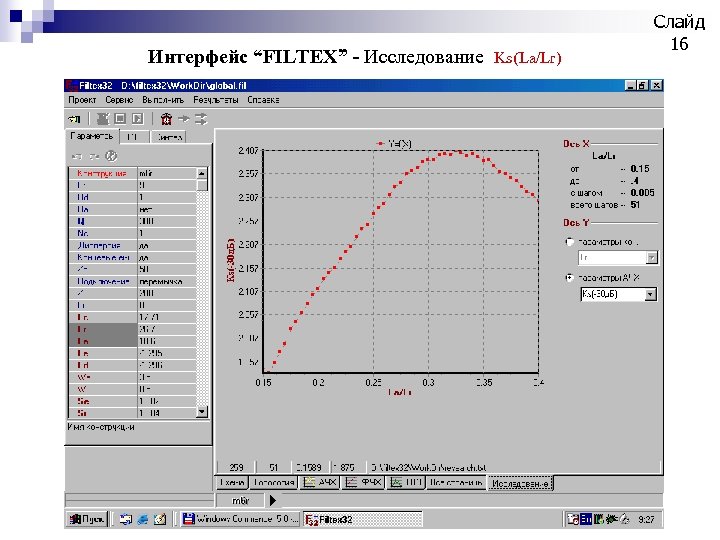The width and height of the screenshot is (720, 540).
Task: Open Internet Explorer quick launch icon
Action: (x=142, y=519)
